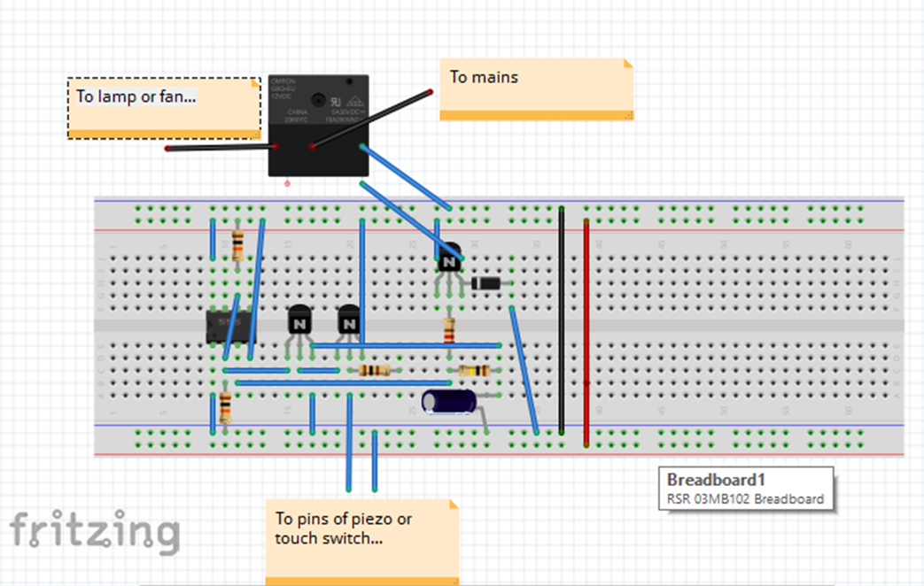
Task: Select the middle NPN transistor beside the long blue wire
Action: tap(349, 321)
